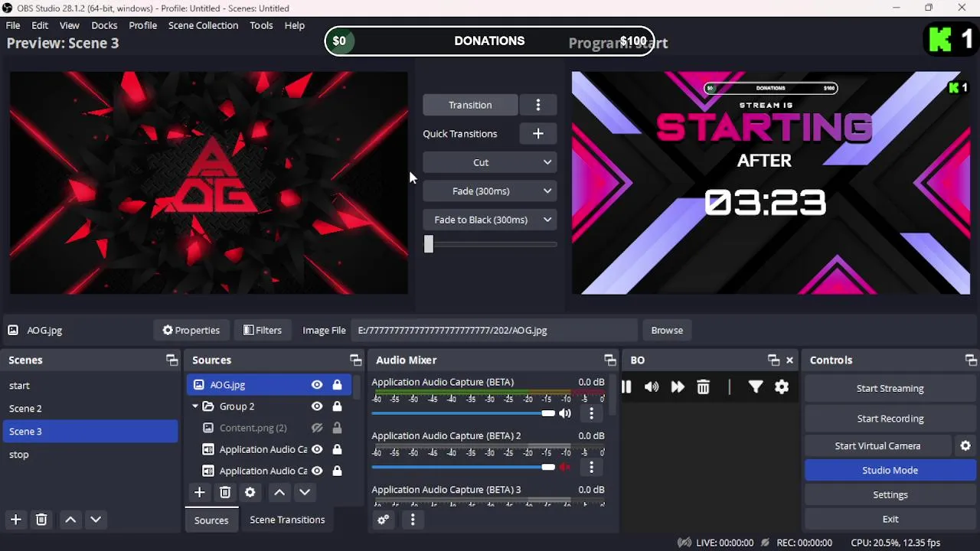This screenshot has width=980, height=551.
Task: Unmute Application Audio Capture (BETA) 2 red speaker
Action: [x=565, y=467]
